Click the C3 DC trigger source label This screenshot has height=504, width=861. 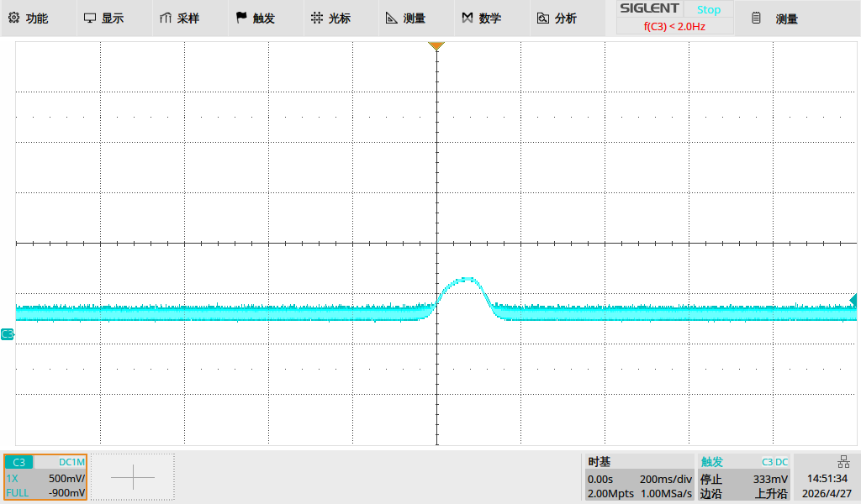[774, 462]
